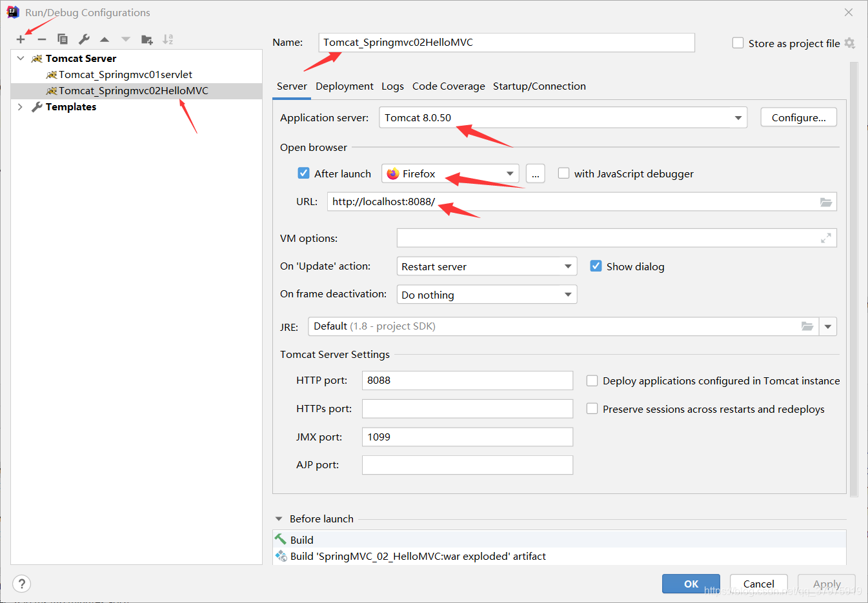Viewport: 868px width, 603px height.
Task: Open Store as project file gear settings
Action: tap(849, 43)
